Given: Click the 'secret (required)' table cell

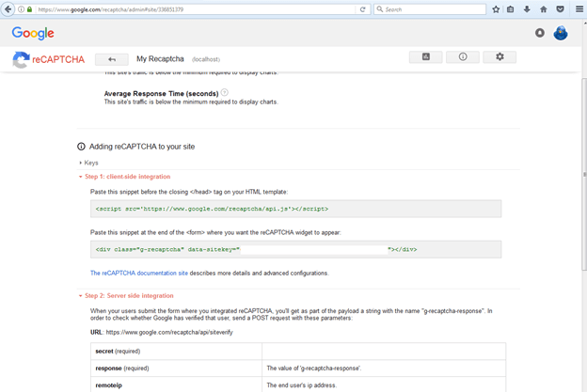Looking at the screenshot, I should [x=176, y=352].
